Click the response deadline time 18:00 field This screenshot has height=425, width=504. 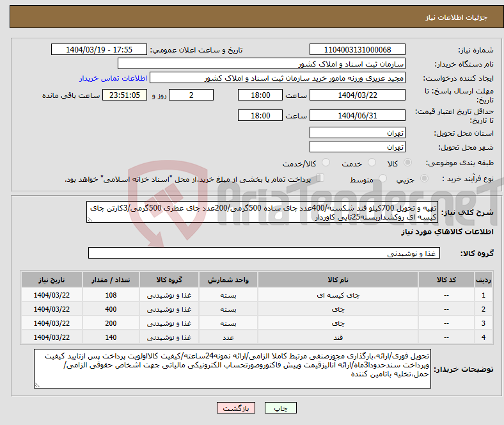tap(260, 95)
